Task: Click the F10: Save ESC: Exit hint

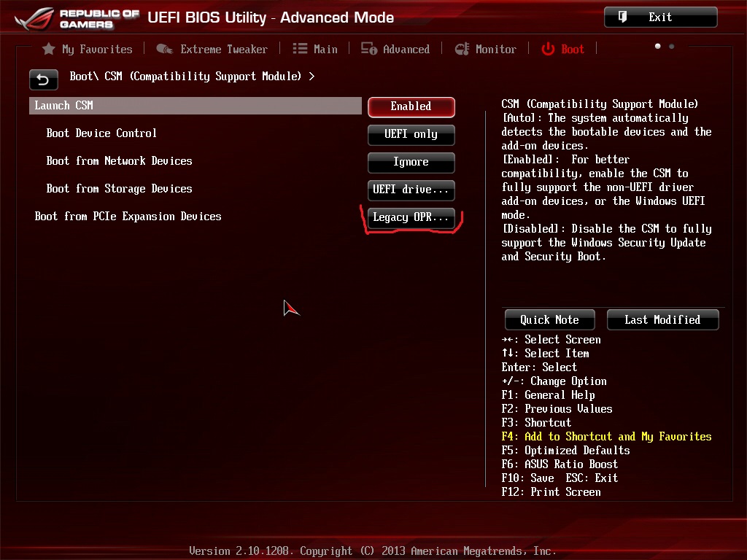Action: point(560,478)
